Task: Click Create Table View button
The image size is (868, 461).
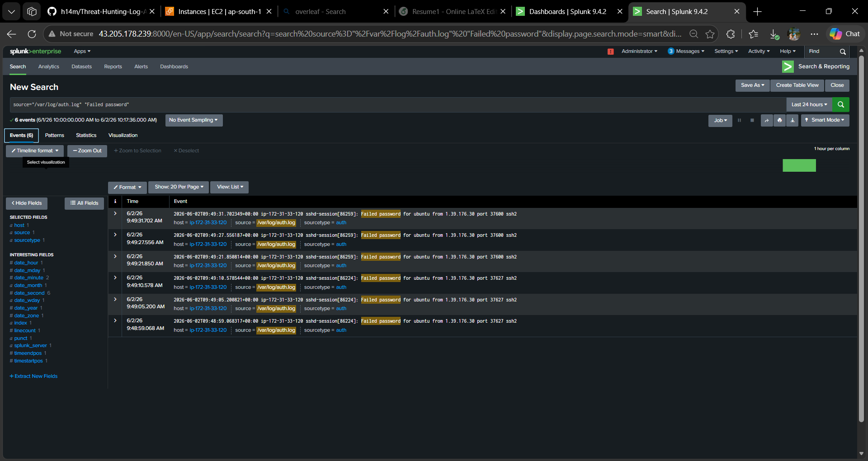Action: [x=797, y=85]
